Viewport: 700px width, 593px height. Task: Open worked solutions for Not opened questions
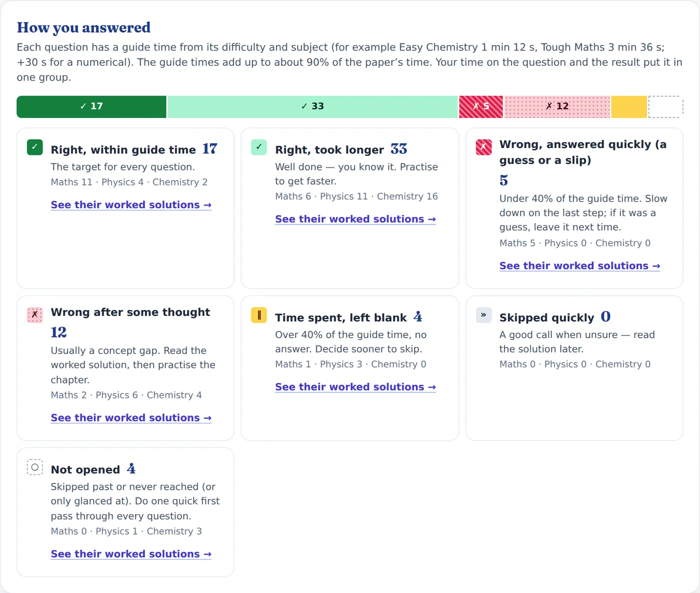click(x=131, y=554)
